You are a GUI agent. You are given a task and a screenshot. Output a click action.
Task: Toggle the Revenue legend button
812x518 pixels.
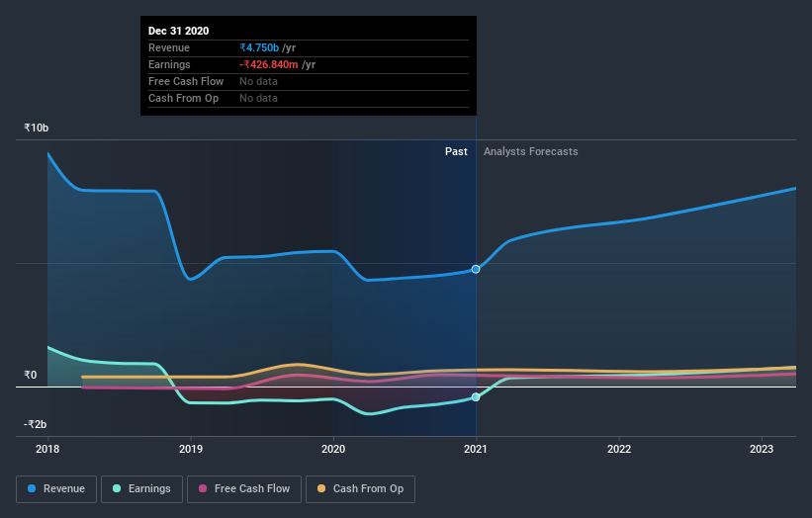pos(56,489)
